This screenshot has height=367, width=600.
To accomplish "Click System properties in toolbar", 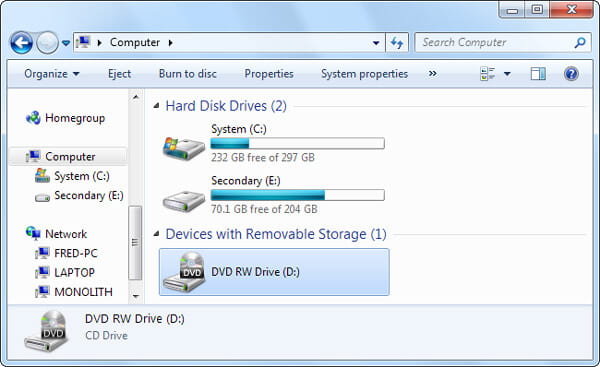I will [x=364, y=73].
